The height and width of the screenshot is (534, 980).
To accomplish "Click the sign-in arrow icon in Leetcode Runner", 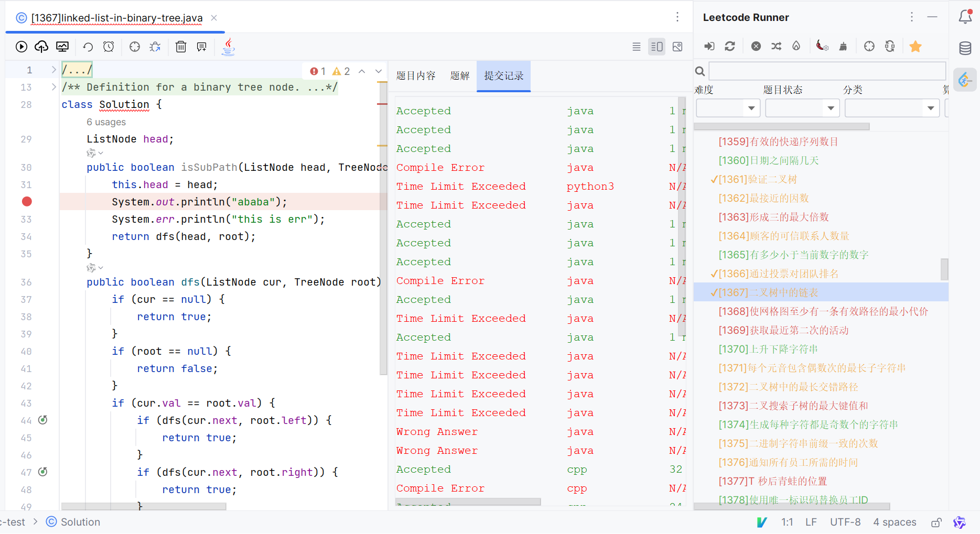I will tap(709, 46).
